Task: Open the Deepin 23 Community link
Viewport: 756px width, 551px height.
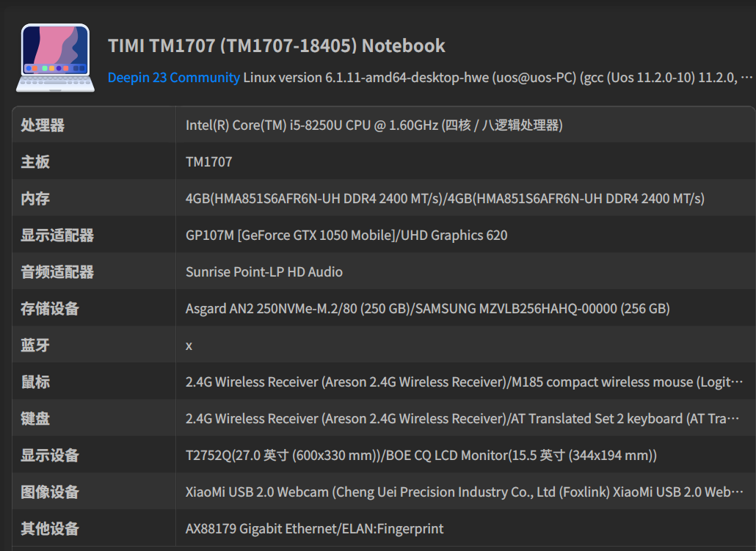Action: pyautogui.click(x=174, y=77)
